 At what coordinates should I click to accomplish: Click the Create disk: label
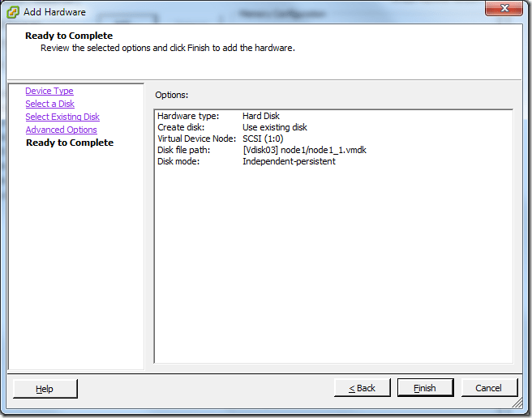tap(181, 127)
